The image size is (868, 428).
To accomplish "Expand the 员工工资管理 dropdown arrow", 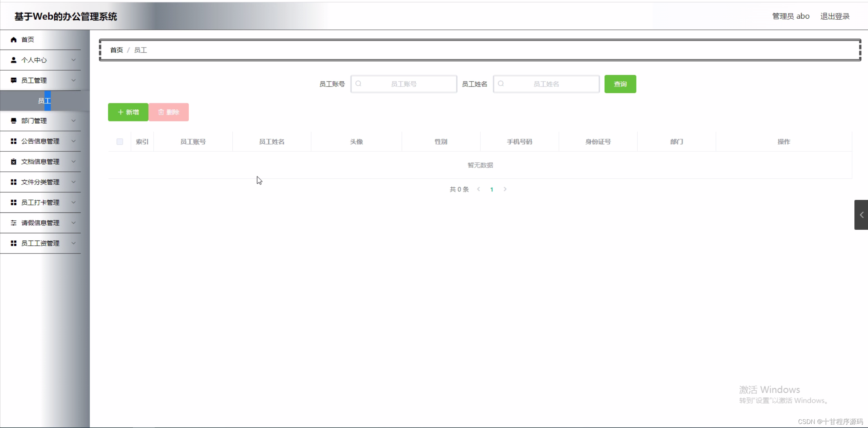I will click(73, 243).
